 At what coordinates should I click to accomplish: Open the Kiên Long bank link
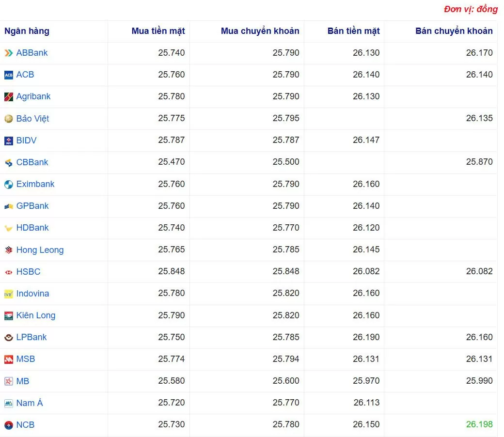click(x=36, y=315)
